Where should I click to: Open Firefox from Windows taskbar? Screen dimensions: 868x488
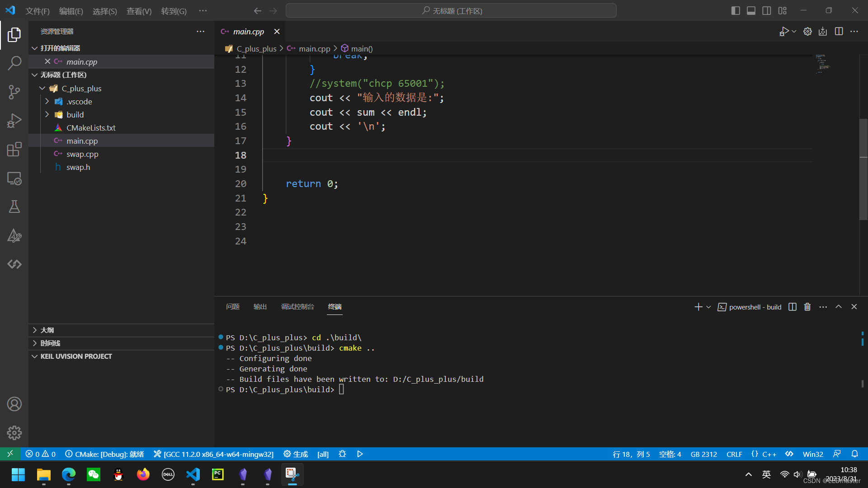pyautogui.click(x=143, y=474)
